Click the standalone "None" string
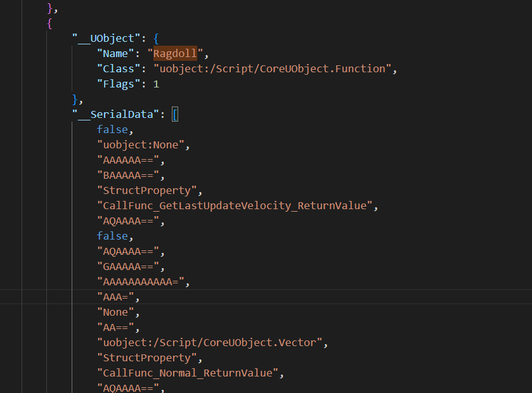The height and width of the screenshot is (393, 532). (x=116, y=312)
